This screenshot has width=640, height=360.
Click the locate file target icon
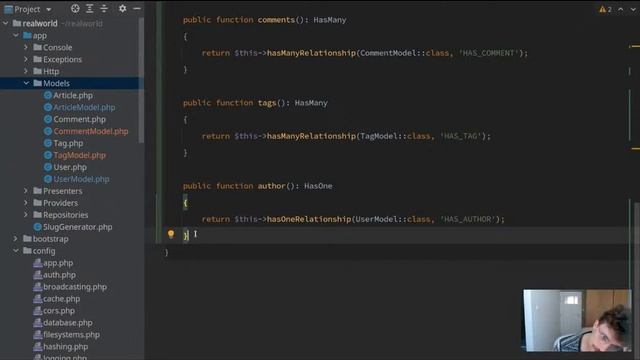point(75,9)
